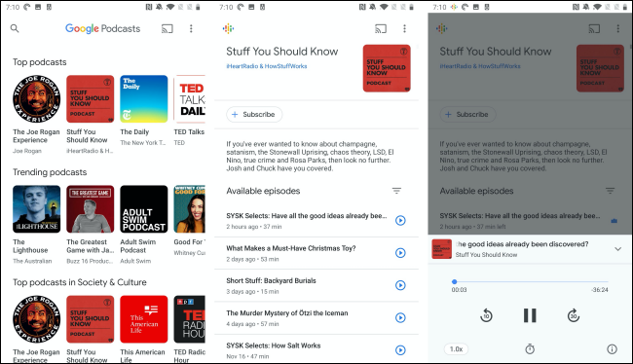This screenshot has height=364, width=633.
Task: Open Cast icon on Google Podcasts home screen
Action: [168, 28]
